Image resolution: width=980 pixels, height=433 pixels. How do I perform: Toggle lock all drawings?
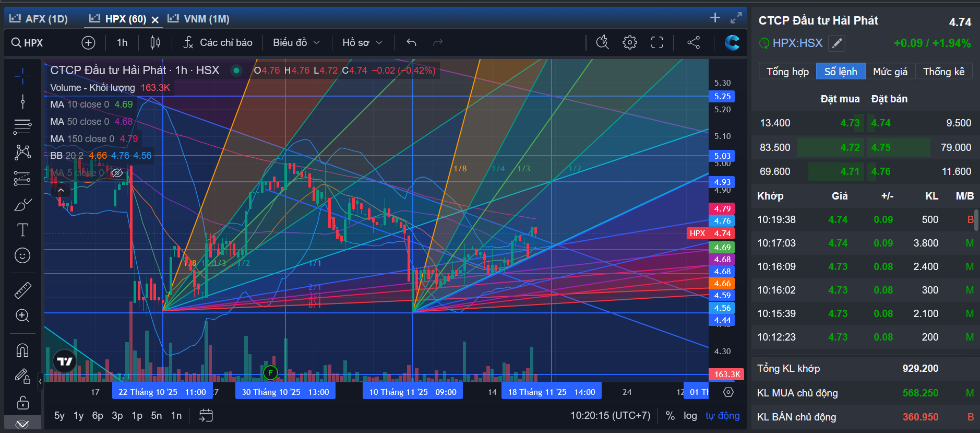(x=22, y=403)
